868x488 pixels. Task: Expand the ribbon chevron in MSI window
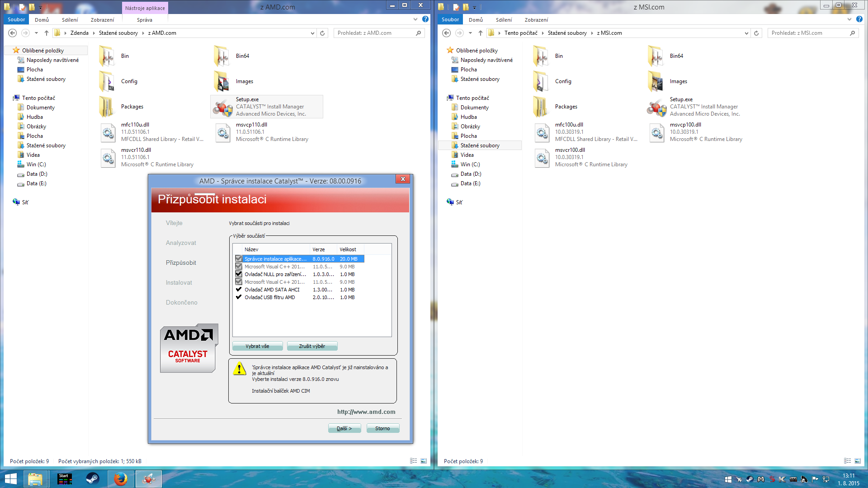[849, 19]
